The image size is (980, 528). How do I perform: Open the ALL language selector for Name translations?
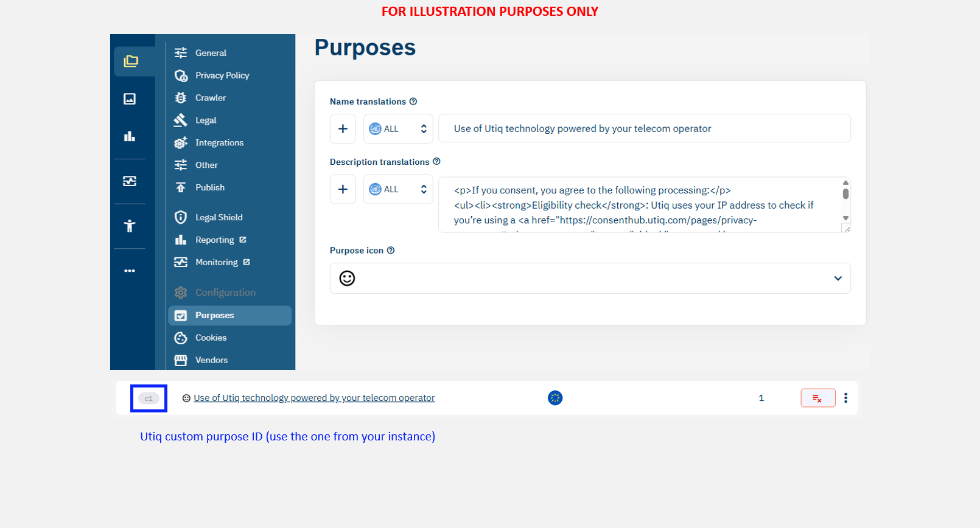point(398,129)
